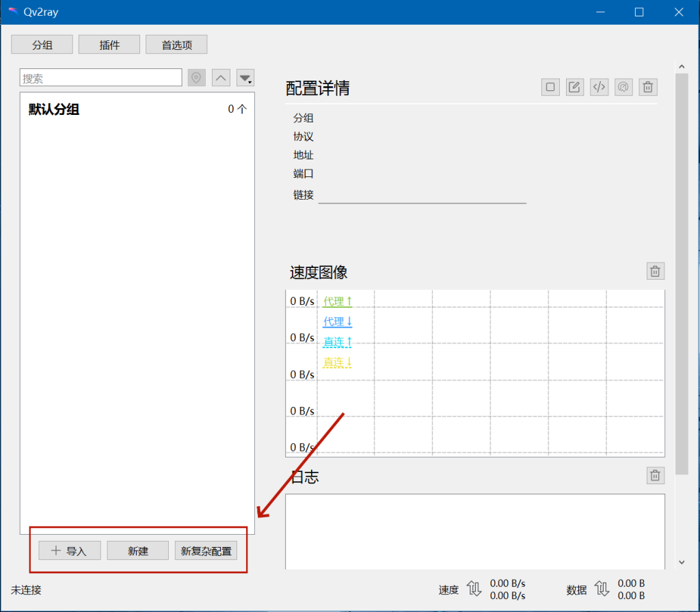The image size is (700, 612).
Task: Click the scroll down arrow of right scrollbar
Action: coord(682,562)
